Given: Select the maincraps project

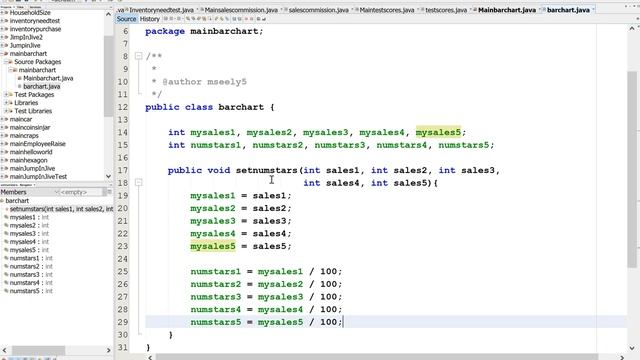Looking at the screenshot, I should 24,136.
